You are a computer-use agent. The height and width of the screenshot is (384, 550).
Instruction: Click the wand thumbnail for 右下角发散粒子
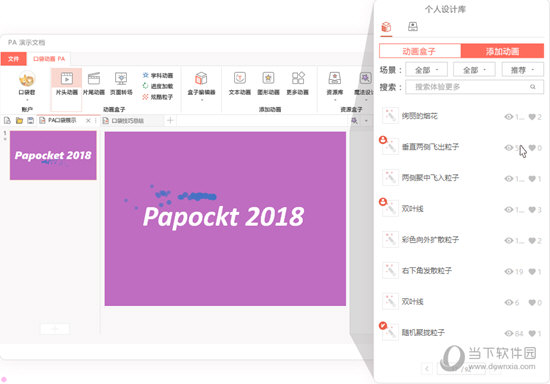click(390, 270)
